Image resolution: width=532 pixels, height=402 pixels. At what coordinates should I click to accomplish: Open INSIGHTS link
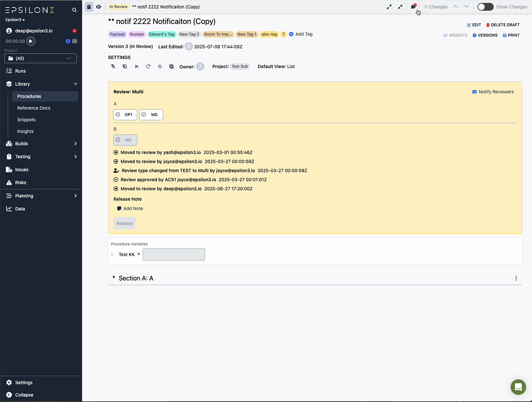455,35
